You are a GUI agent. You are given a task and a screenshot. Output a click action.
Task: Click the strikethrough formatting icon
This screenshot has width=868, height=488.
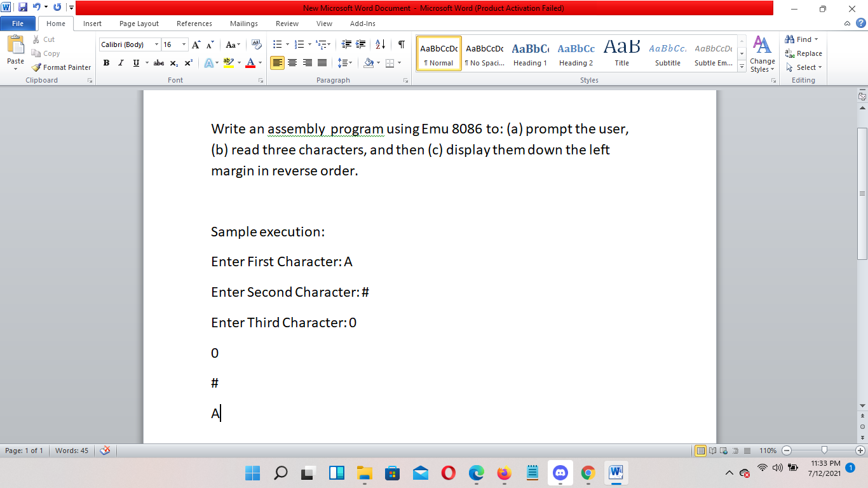158,63
